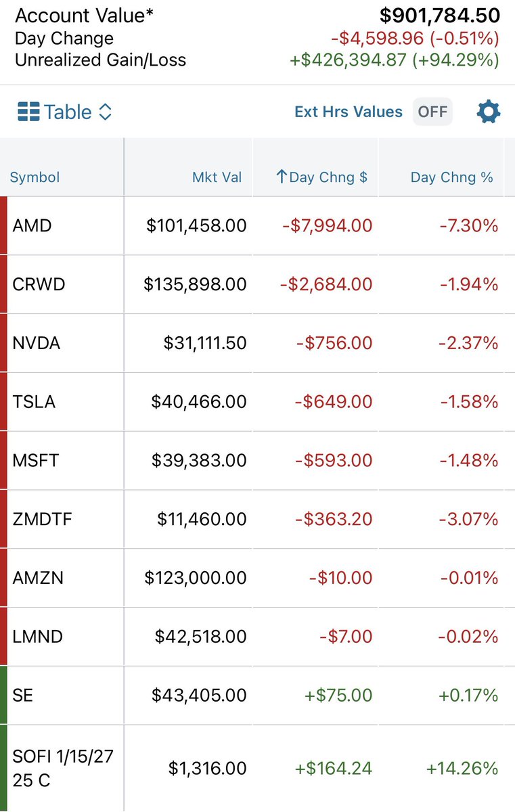Click the sort arrow on Day Chng $

click(282, 177)
